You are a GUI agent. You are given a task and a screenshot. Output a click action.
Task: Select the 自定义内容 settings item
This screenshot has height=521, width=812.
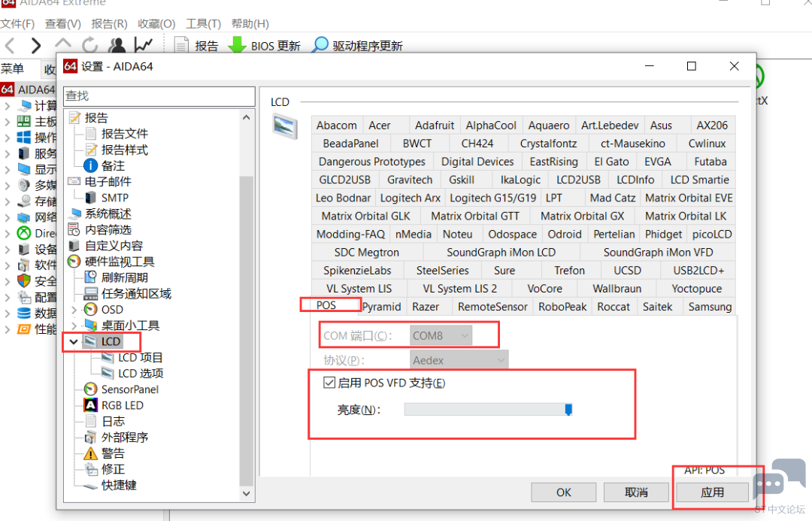(x=114, y=246)
